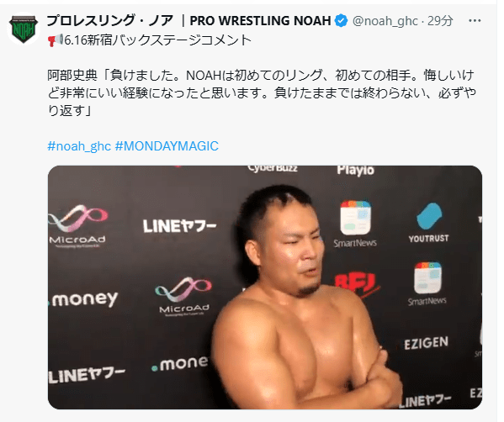Click the EZIGEN text in the video

point(427,343)
